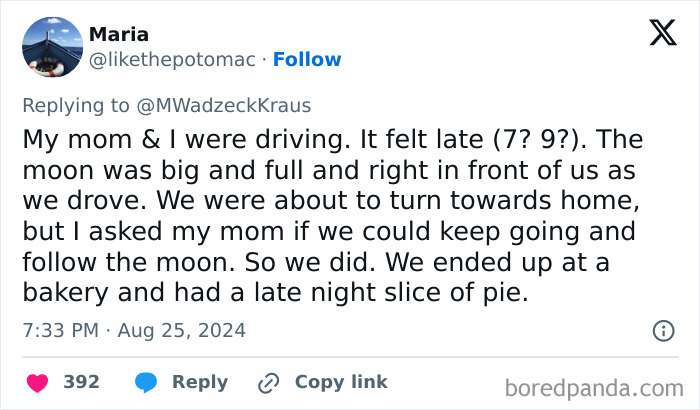Open the @likethepotomac handle link
Screen dimensions: 700x410
point(174,59)
